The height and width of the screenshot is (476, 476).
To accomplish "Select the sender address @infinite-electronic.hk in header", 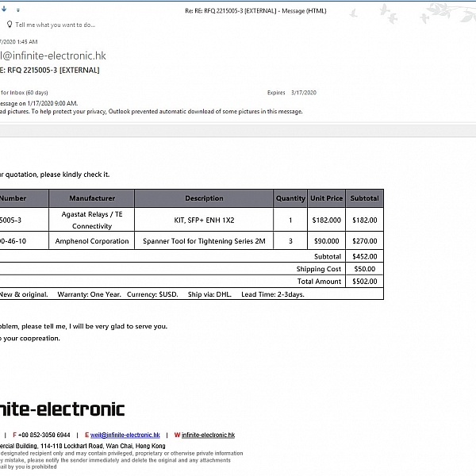I will click(x=53, y=56).
